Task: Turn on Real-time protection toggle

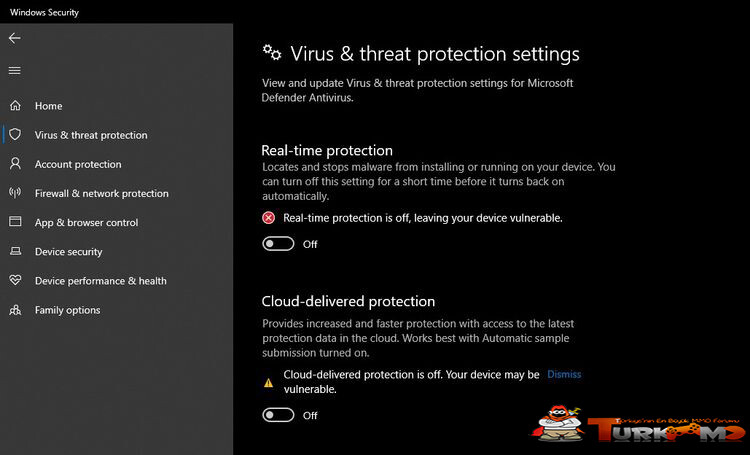Action: pos(278,244)
